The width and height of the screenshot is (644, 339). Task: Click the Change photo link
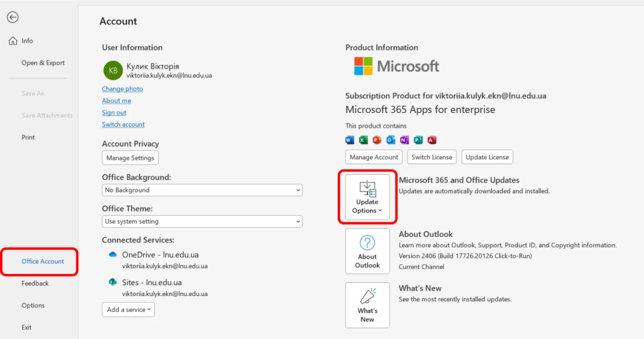(123, 89)
